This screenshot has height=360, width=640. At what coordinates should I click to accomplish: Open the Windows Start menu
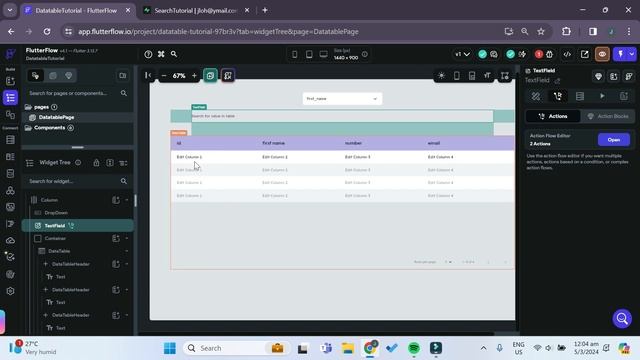click(170, 348)
